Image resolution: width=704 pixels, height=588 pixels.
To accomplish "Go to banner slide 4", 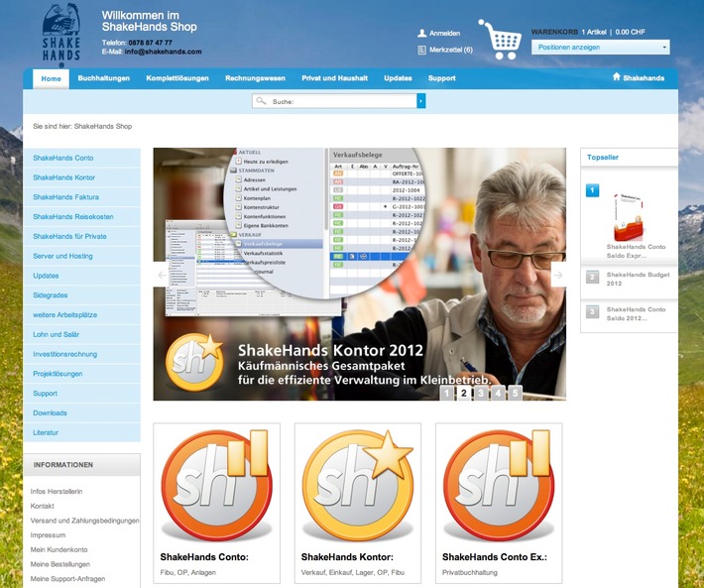I will (x=498, y=394).
